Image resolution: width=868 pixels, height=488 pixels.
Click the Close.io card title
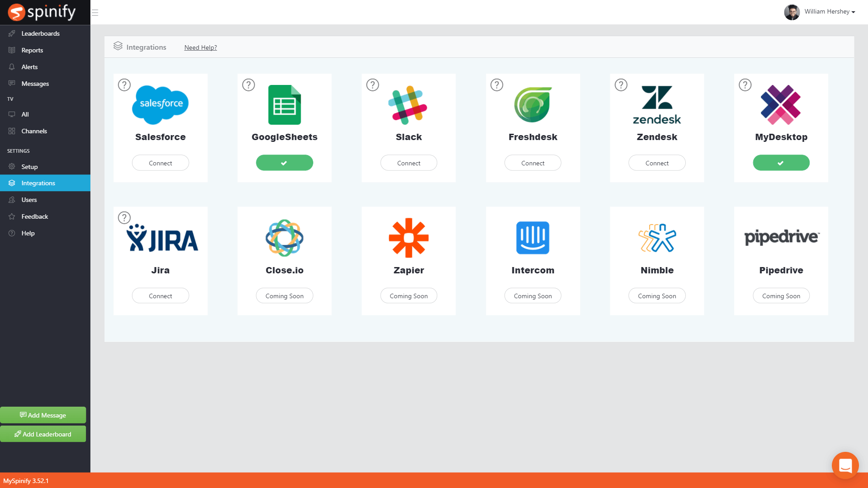[284, 270]
